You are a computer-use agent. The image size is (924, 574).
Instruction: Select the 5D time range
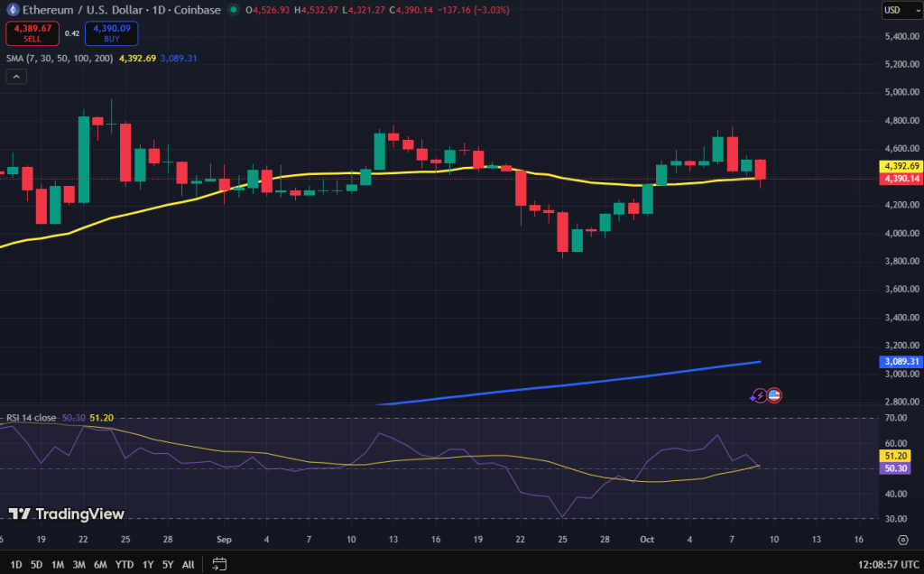[36, 565]
